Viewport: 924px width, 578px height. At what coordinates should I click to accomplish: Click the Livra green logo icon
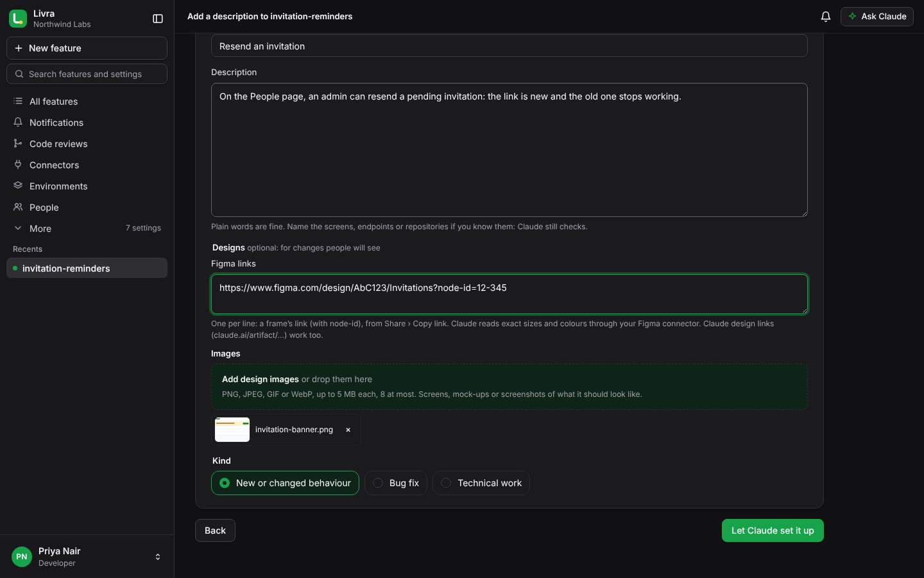point(18,19)
